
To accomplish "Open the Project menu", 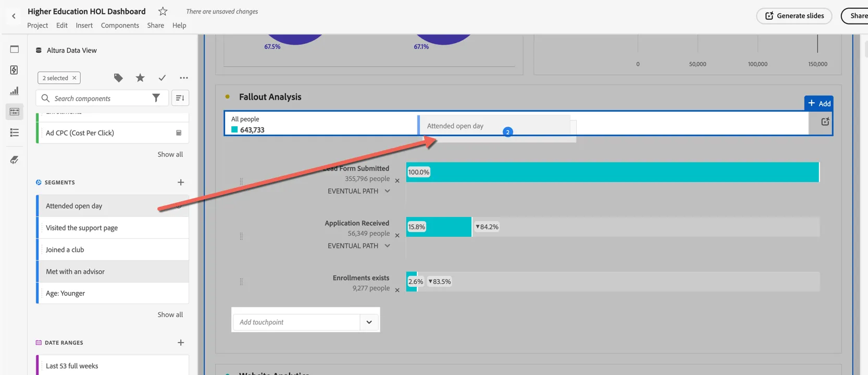I will 38,25.
